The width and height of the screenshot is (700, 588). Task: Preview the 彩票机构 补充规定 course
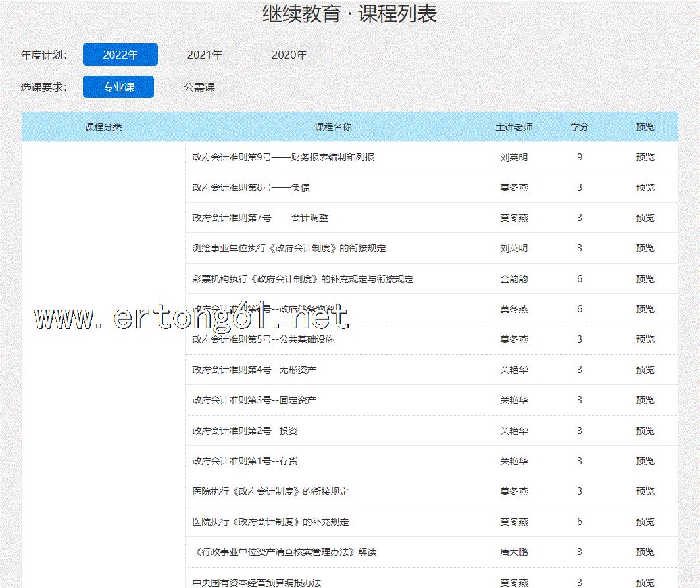[645, 279]
